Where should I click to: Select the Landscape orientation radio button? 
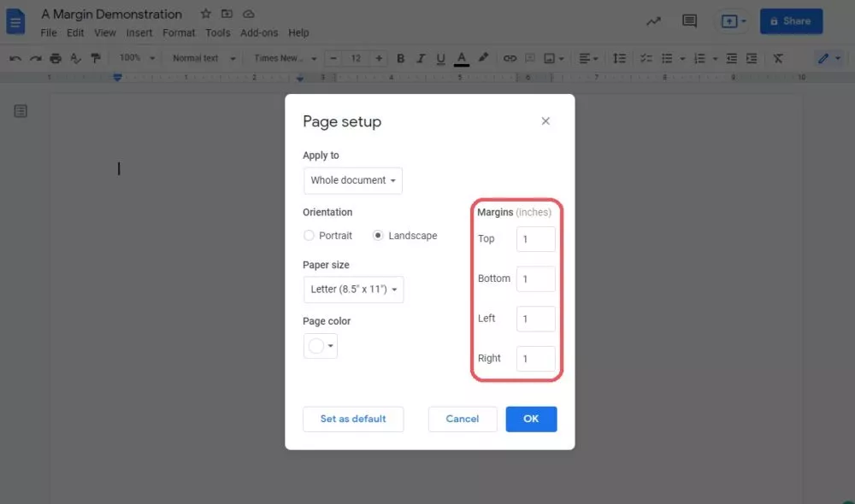[378, 236]
